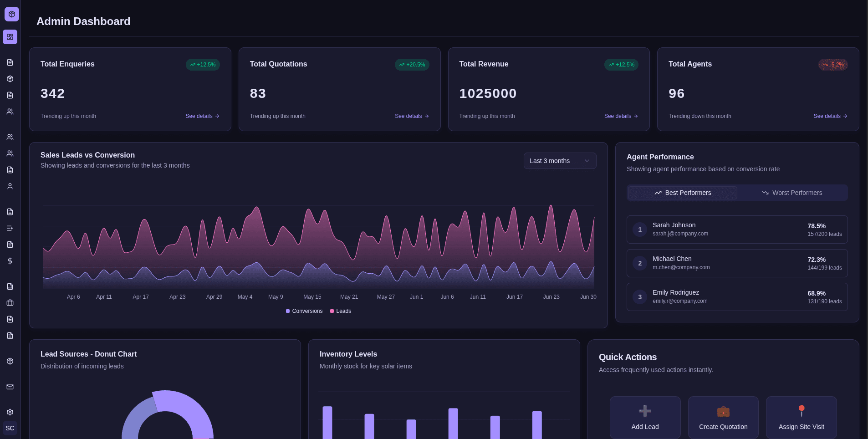
Task: Select the package/products icon in sidebar
Action: [10, 79]
